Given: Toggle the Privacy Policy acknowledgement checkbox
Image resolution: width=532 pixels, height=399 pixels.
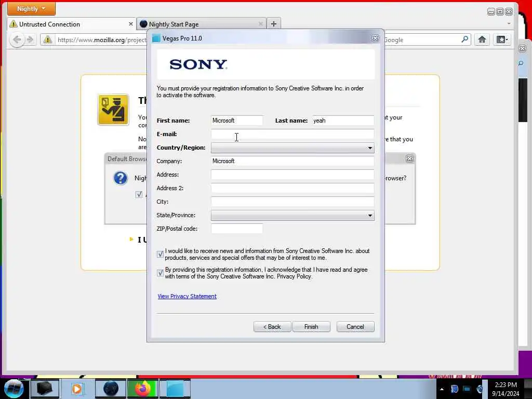Looking at the screenshot, I should 160,273.
